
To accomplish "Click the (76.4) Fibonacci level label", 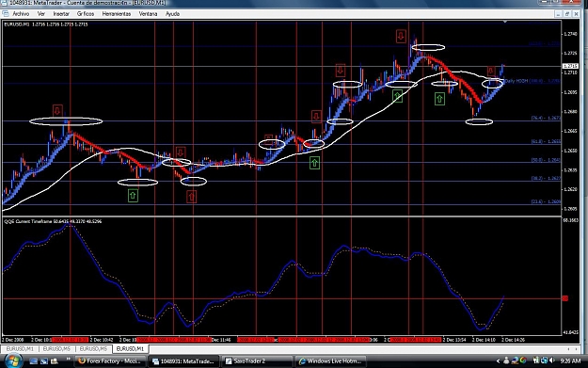I will [x=546, y=118].
